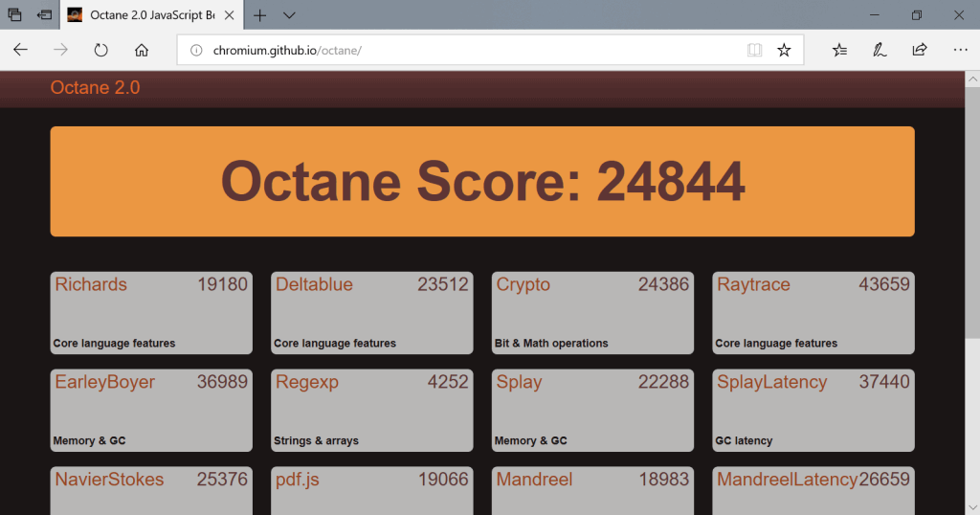This screenshot has height=515, width=980.
Task: Show tab previews dropdown
Action: 289,15
